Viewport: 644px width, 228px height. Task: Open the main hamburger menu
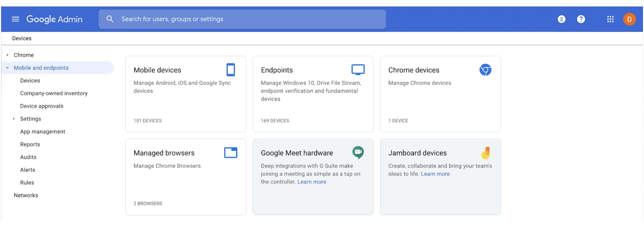(15, 19)
